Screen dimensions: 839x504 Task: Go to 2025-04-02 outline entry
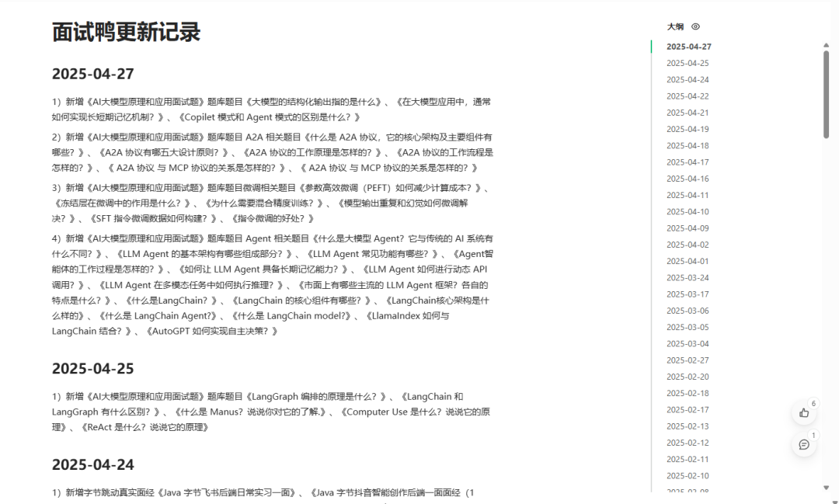point(688,245)
